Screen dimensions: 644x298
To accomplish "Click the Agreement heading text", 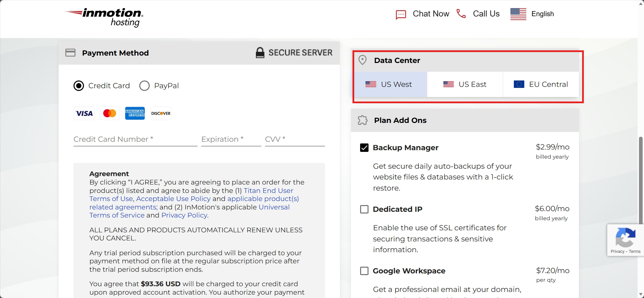I will point(109,174).
